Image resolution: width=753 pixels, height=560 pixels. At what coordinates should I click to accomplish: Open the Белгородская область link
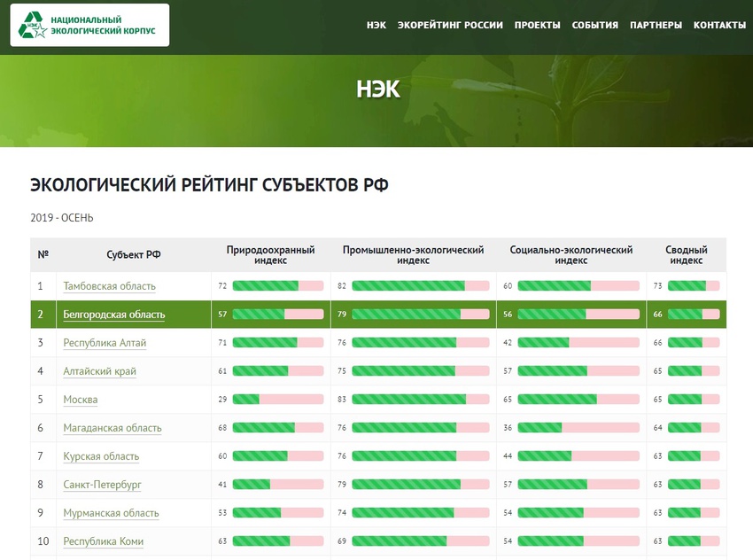[x=113, y=315]
